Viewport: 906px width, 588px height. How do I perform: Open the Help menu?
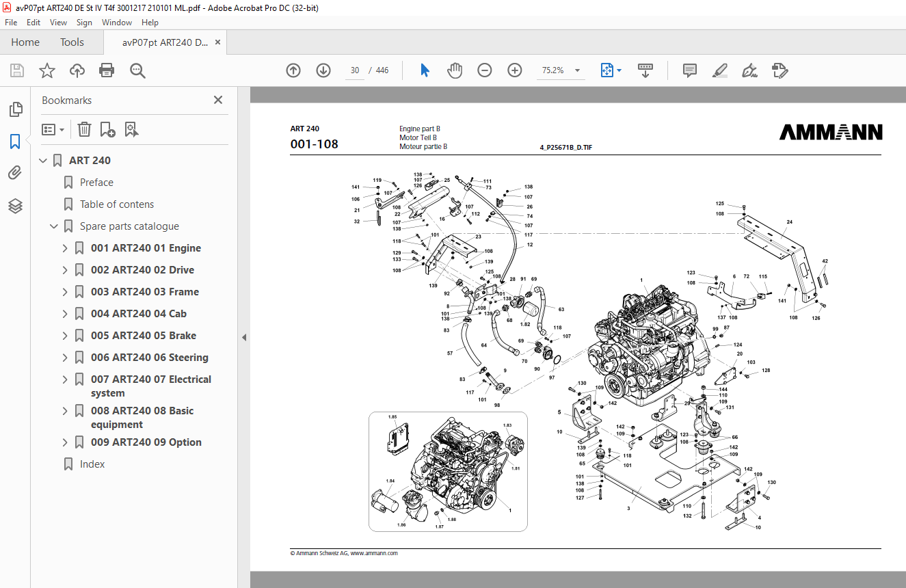tap(150, 23)
